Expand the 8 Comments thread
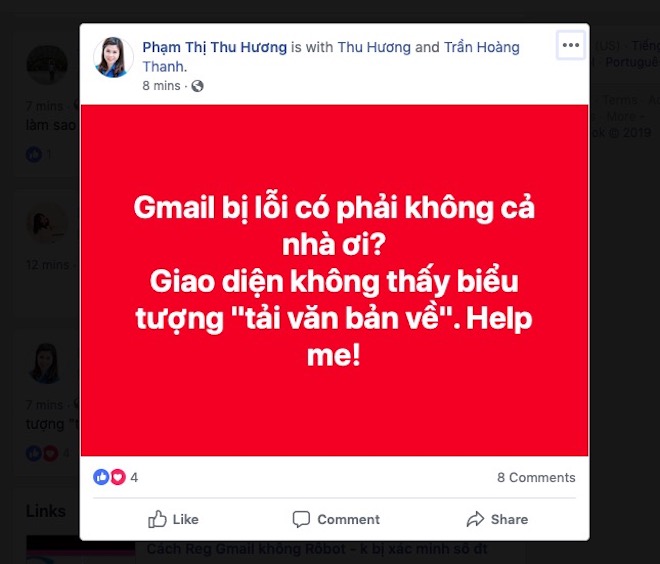Viewport: 660px width, 564px height. pos(536,477)
